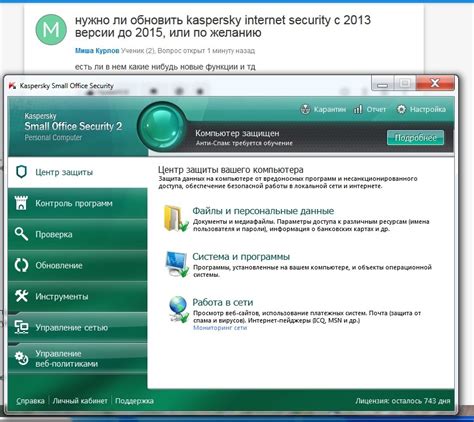Click the Анти-Спам требуется обучение message
This screenshot has height=422, width=474.
[x=244, y=143]
